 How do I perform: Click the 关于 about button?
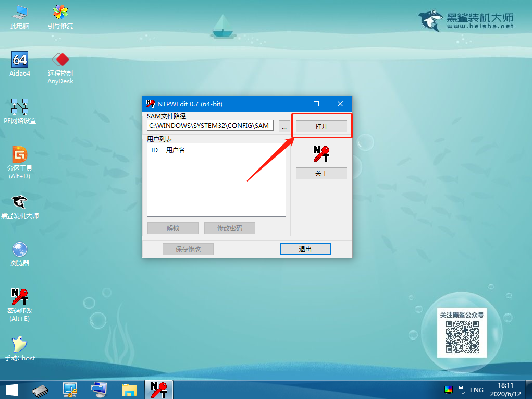tap(321, 174)
